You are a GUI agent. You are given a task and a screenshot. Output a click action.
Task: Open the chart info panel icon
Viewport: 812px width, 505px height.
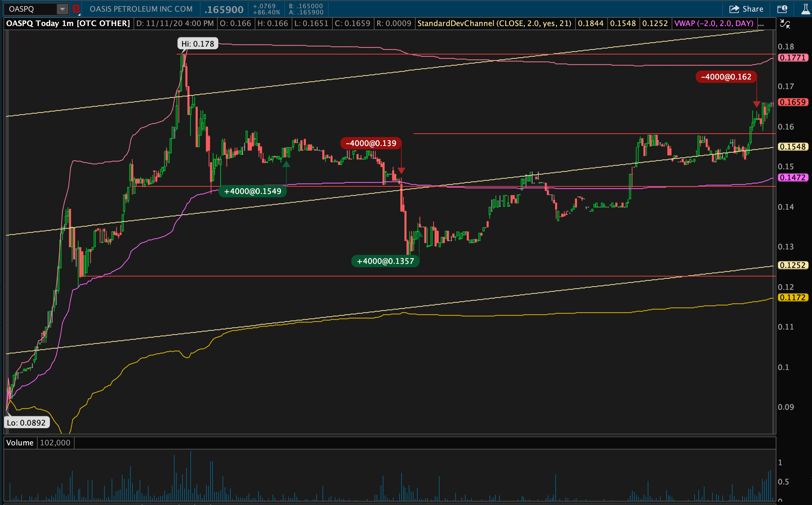point(782,9)
